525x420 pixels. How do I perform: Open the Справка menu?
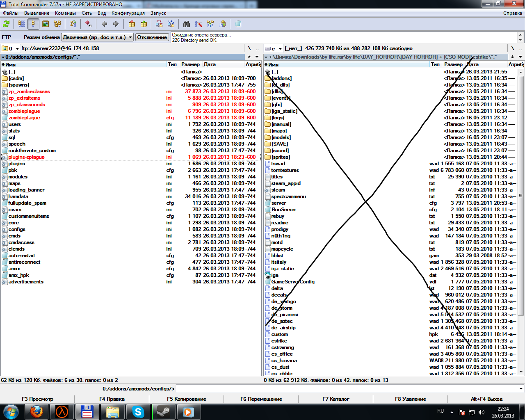(513, 13)
